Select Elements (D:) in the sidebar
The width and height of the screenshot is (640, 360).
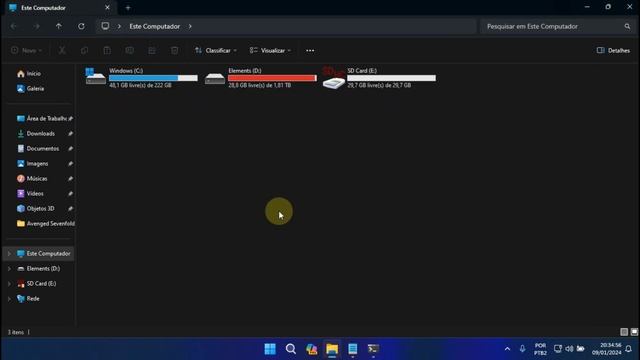click(39, 269)
